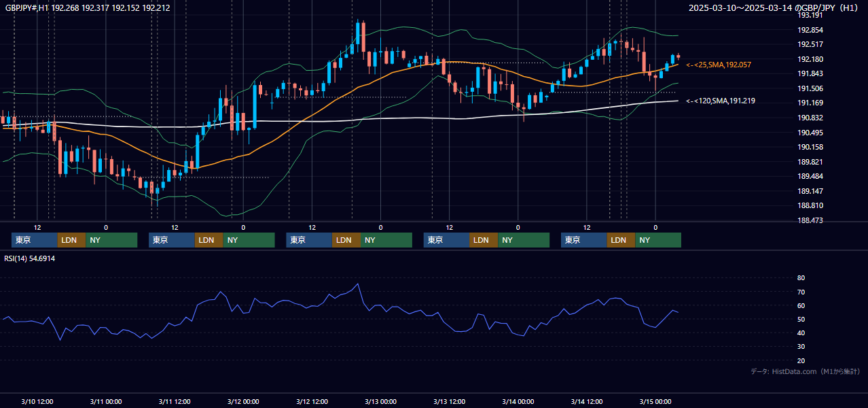Click the 3/14 12:00 time axis label
The image size is (868, 408).
[587, 401]
